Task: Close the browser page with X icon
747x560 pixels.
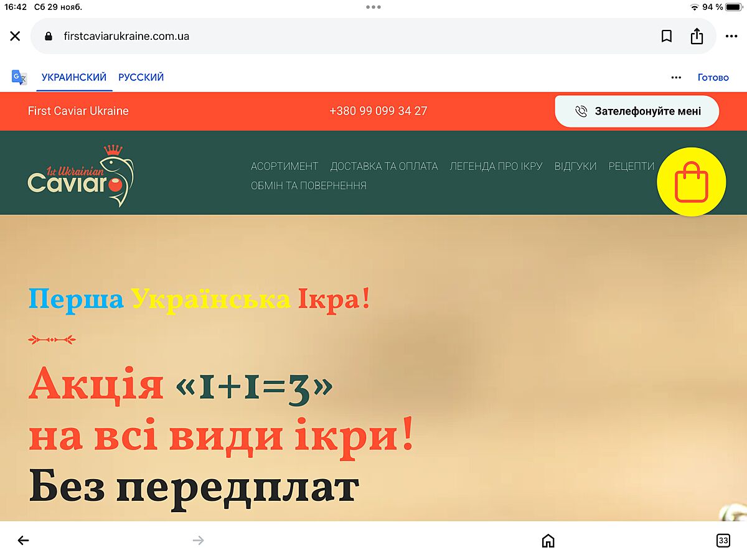Action: (x=15, y=36)
